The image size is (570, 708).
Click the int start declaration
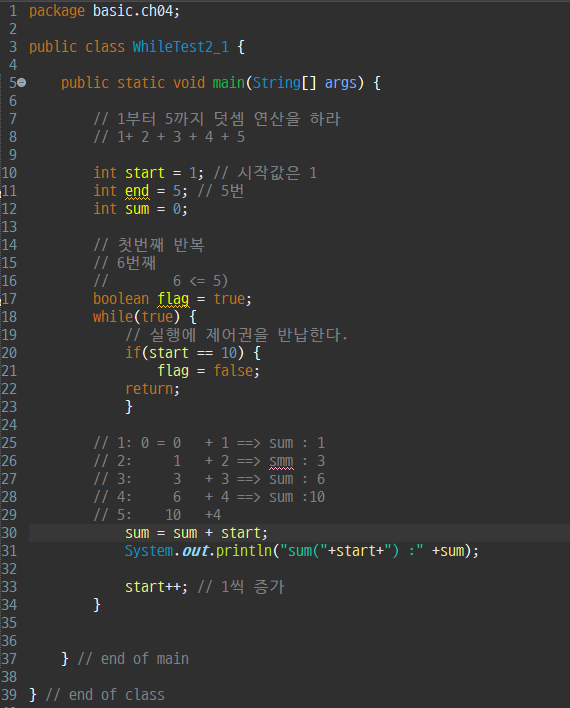[x=148, y=173]
